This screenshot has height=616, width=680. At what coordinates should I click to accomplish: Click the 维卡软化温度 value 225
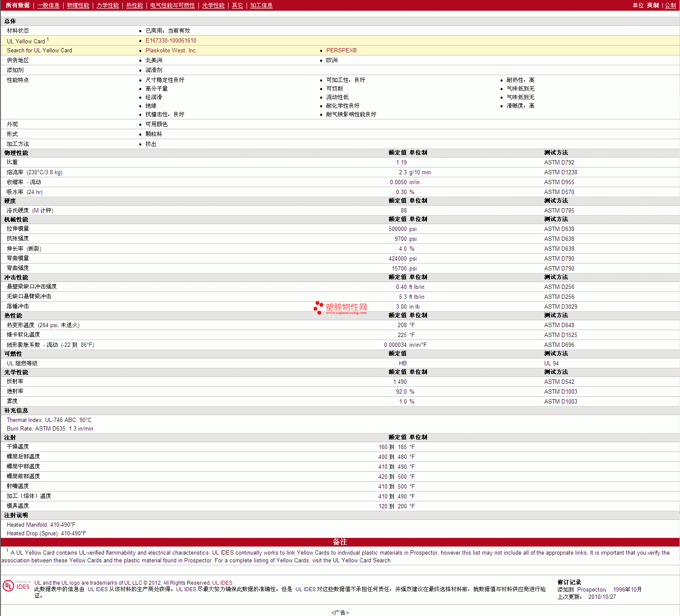(x=402, y=335)
